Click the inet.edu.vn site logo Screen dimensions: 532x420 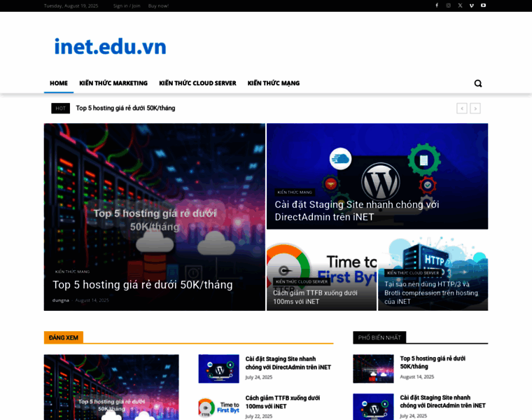point(110,46)
